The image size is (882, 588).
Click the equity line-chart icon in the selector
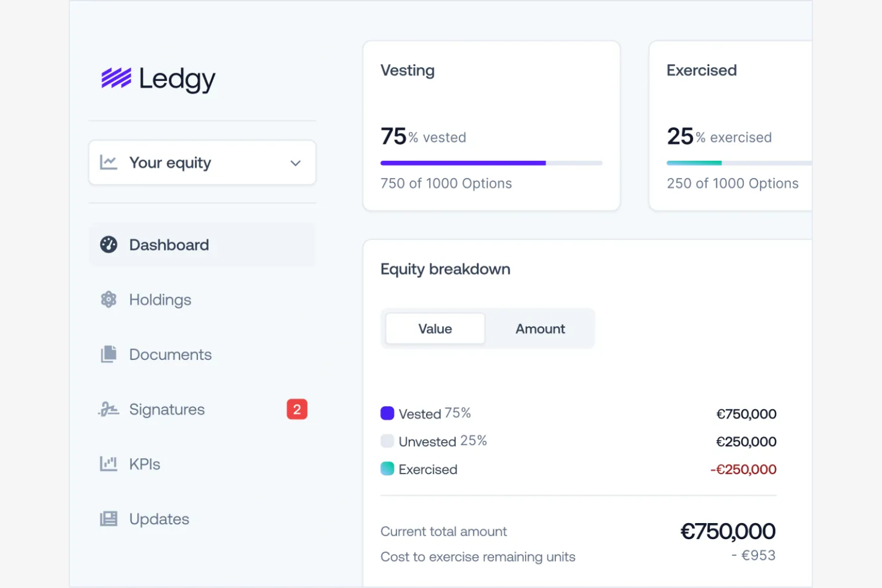point(110,162)
